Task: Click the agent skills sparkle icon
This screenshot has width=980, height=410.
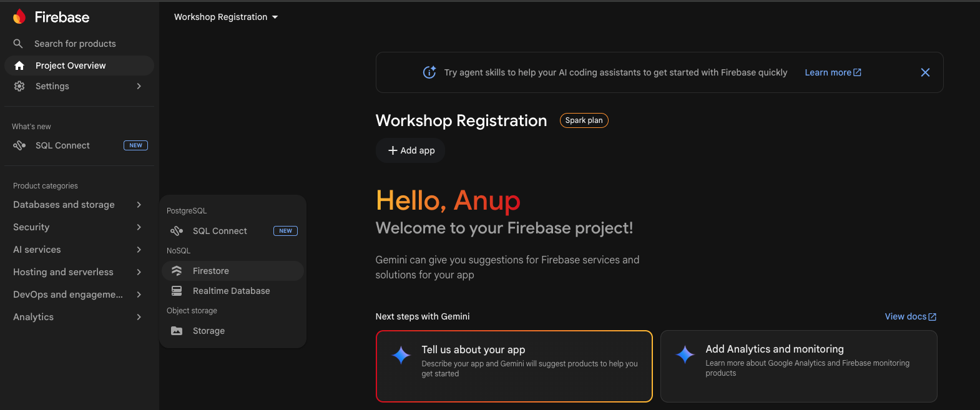Action: [x=429, y=72]
